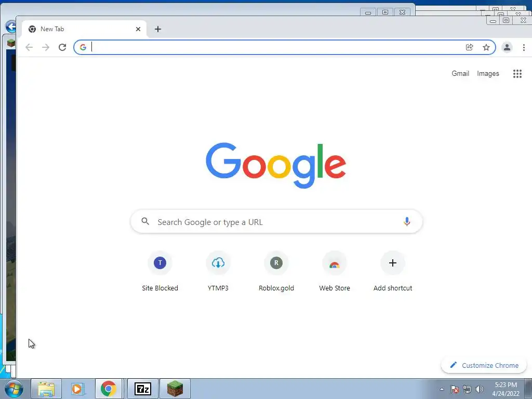This screenshot has width=532, height=399.
Task: Select the New Tab tab
Action: click(x=84, y=29)
